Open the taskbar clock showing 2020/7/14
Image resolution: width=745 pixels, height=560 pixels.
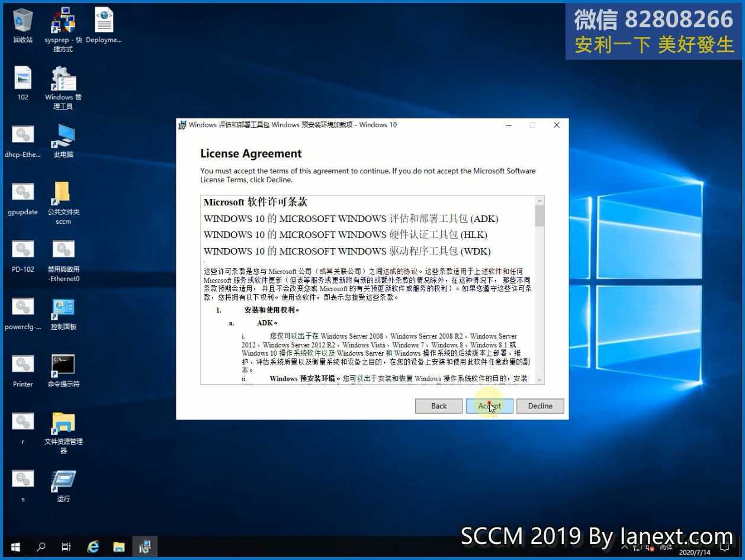(695, 548)
